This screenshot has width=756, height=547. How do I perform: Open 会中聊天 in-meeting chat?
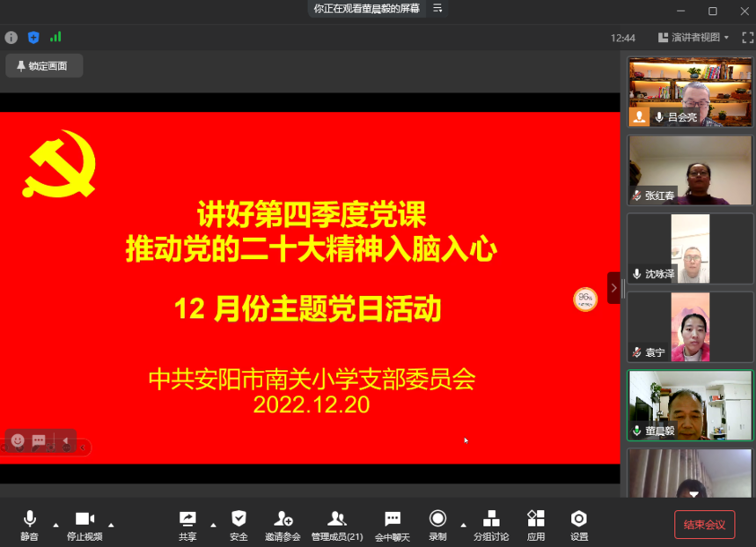[392, 522]
